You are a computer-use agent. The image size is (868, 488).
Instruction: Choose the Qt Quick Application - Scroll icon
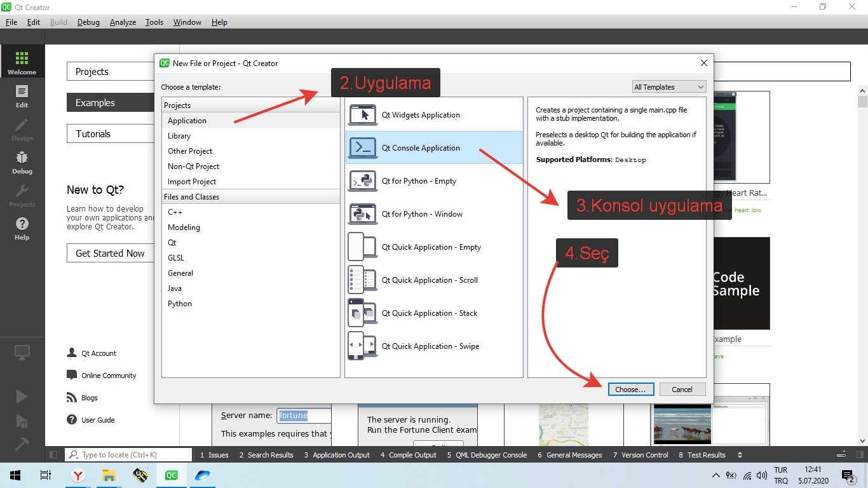[x=363, y=280]
